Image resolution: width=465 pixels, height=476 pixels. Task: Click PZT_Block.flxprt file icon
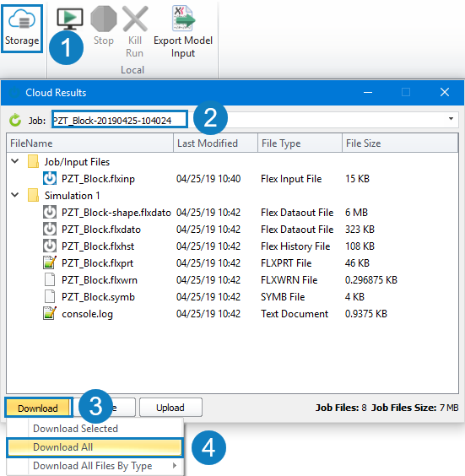[x=50, y=262]
